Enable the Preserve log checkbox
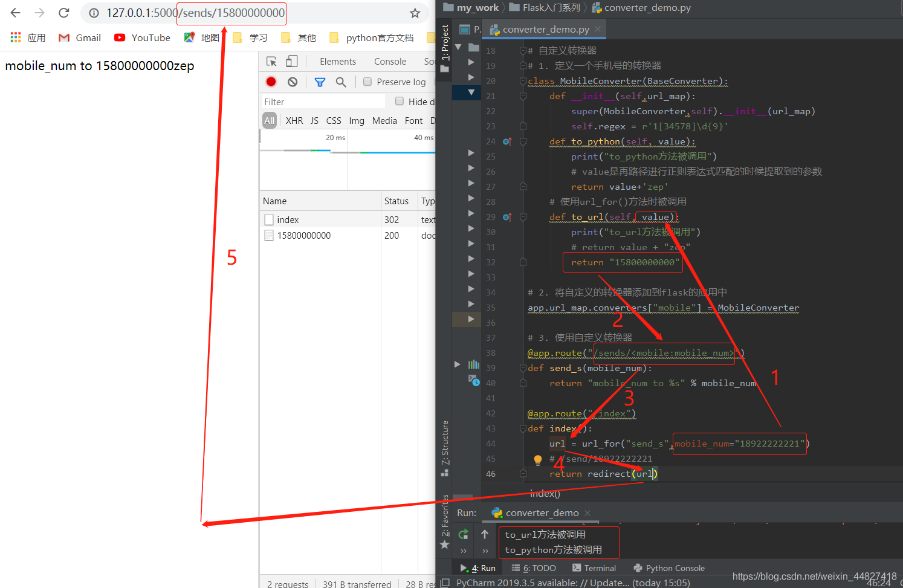903x588 pixels. (367, 82)
